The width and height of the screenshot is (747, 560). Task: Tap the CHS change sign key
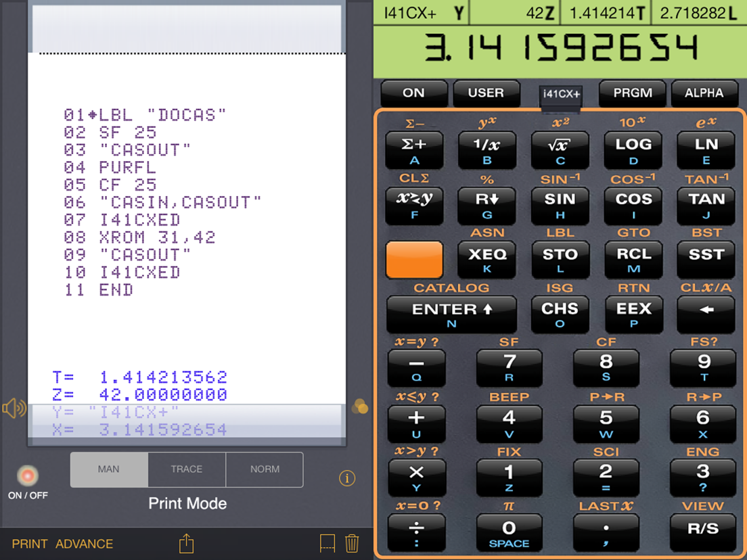click(x=560, y=314)
